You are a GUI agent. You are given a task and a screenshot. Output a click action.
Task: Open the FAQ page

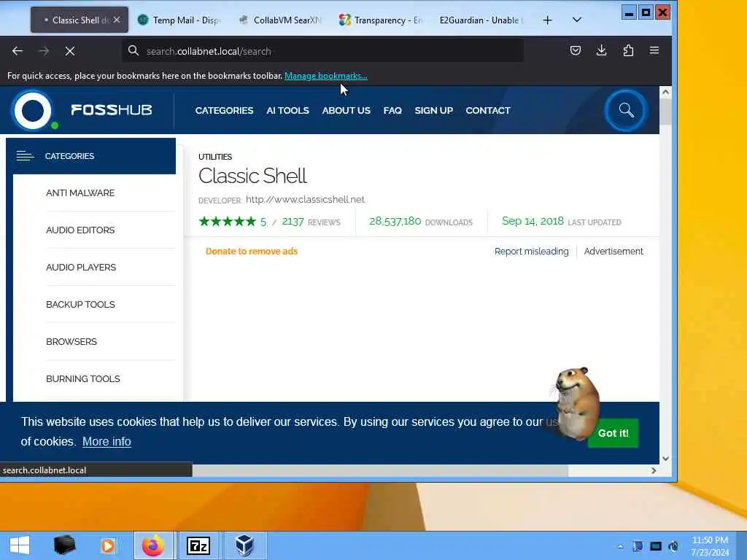392,111
